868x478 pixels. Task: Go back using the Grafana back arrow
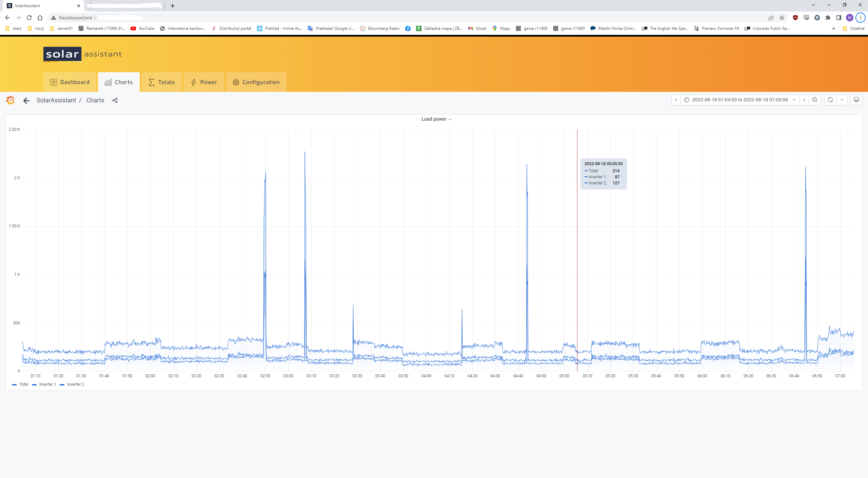tap(26, 100)
